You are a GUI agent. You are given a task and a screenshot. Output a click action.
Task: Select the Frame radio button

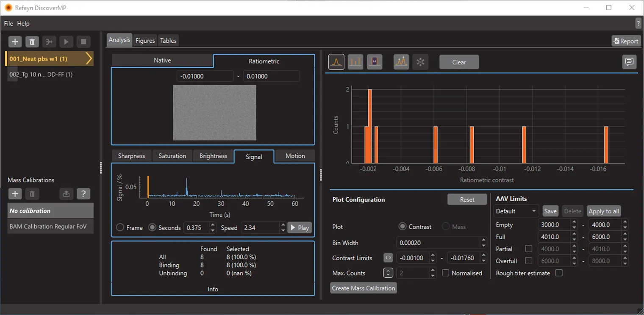(x=120, y=227)
